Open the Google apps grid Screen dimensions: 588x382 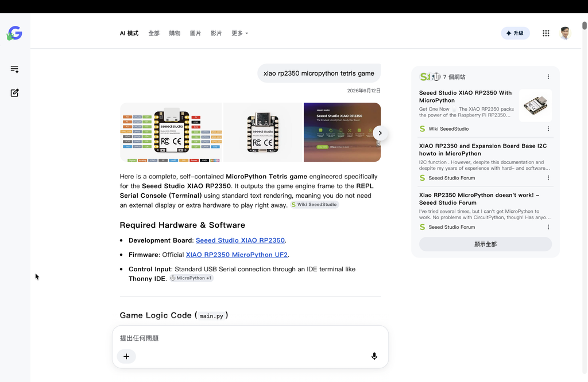click(x=546, y=33)
